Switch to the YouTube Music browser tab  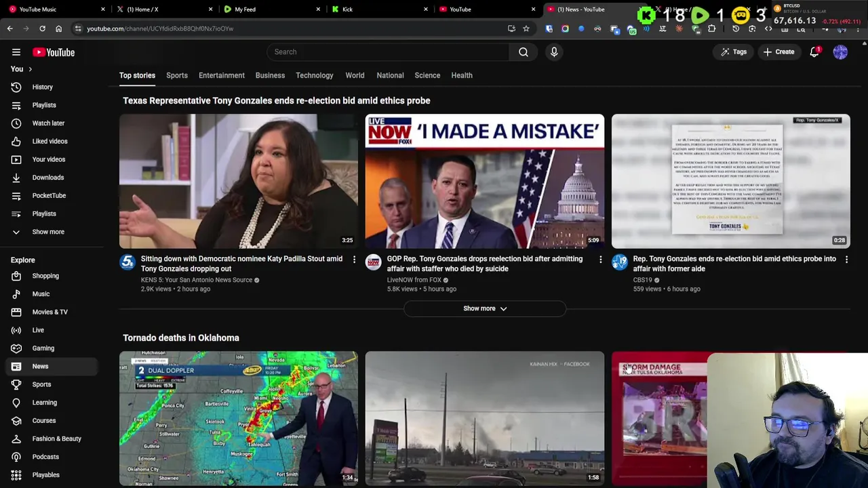[56, 9]
